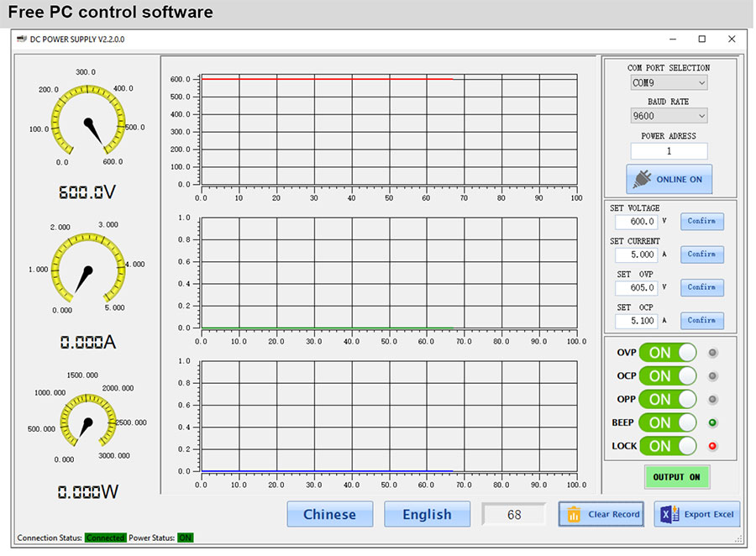Confirm the set current value

pos(702,254)
